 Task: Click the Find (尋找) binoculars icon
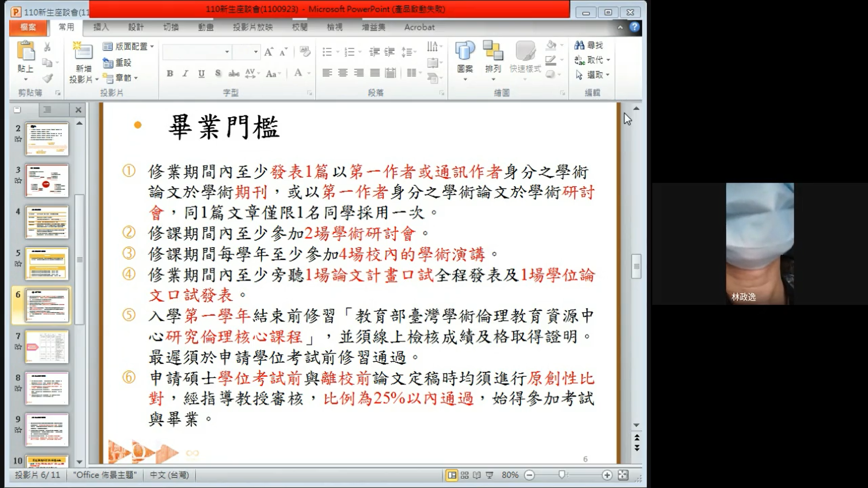click(580, 45)
